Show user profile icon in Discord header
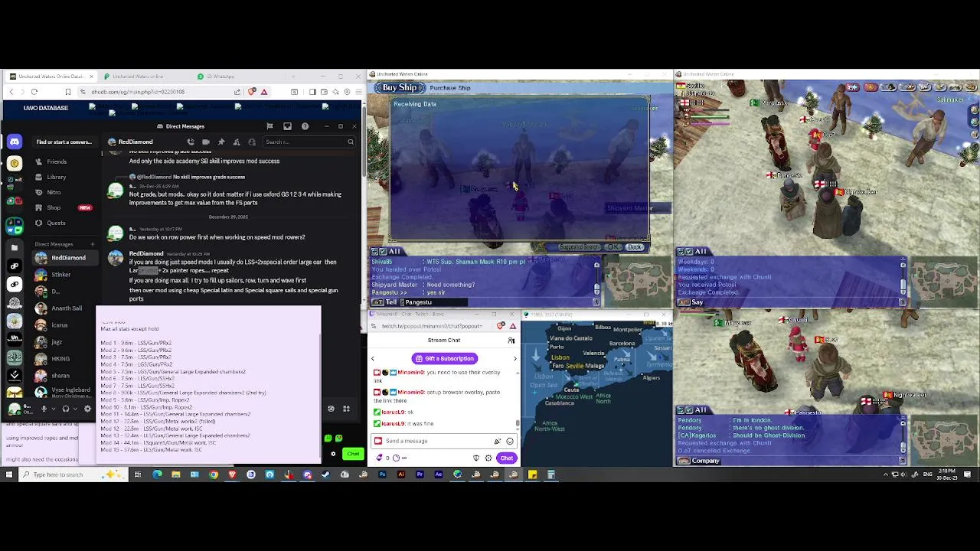980x551 pixels. click(x=252, y=142)
